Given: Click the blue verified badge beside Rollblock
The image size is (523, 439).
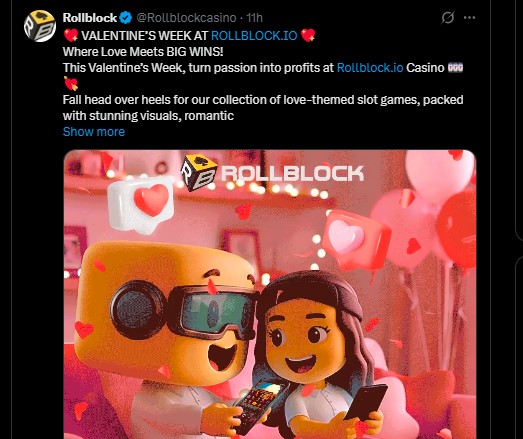Looking at the screenshot, I should point(126,17).
